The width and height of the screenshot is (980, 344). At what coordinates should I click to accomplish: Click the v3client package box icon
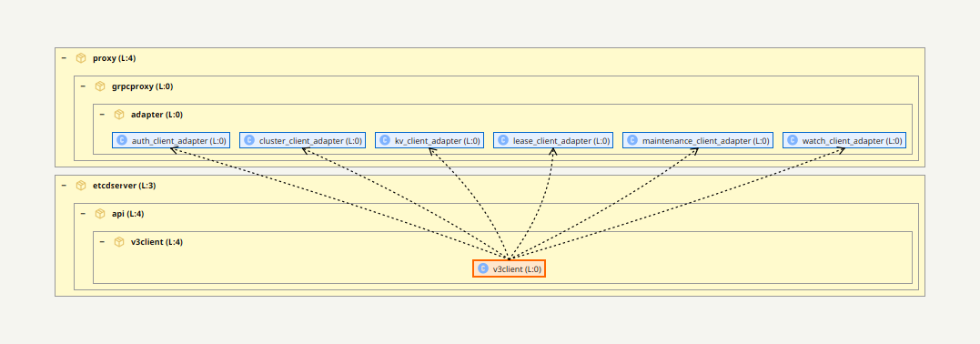119,242
